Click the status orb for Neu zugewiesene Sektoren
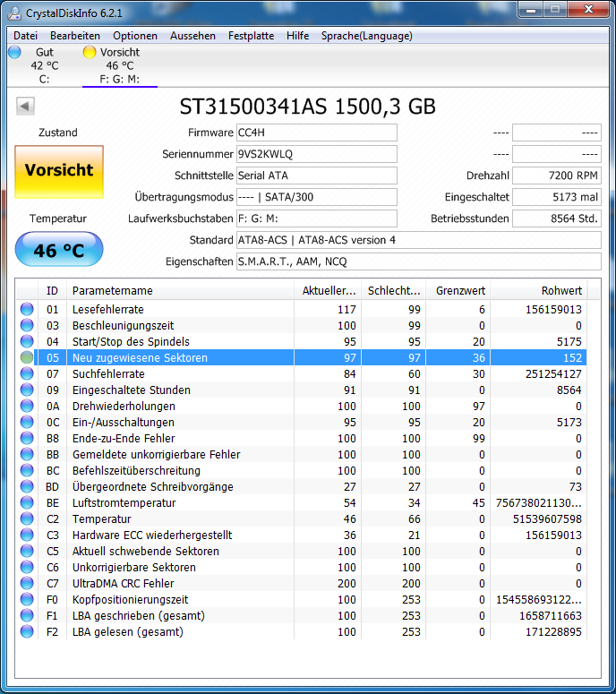Image resolution: width=616 pixels, height=694 pixels. coord(27,357)
